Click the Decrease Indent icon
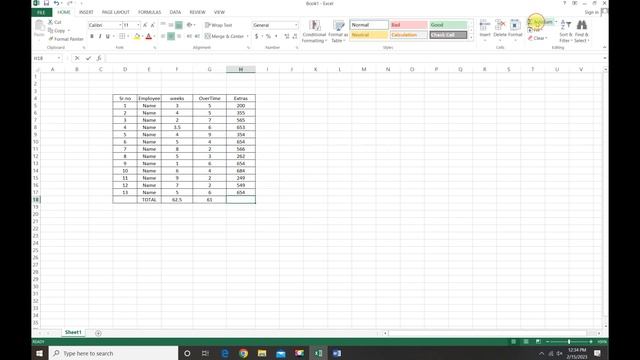 click(189, 36)
